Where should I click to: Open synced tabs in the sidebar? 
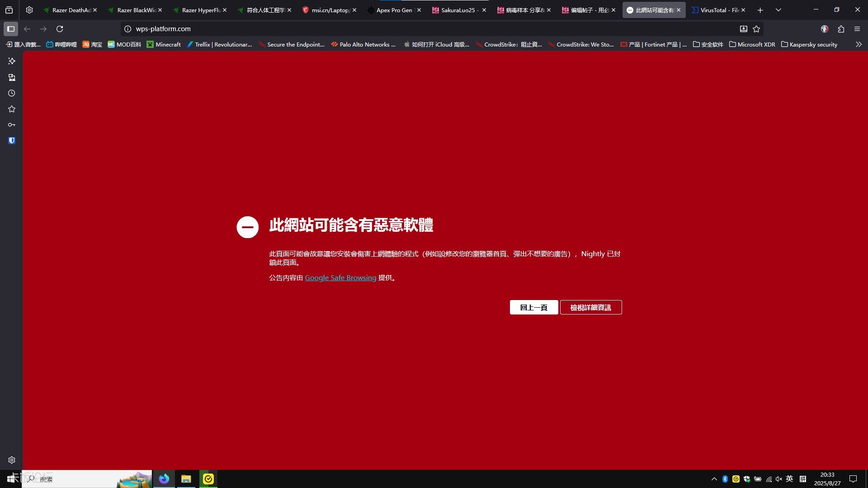pyautogui.click(x=12, y=77)
